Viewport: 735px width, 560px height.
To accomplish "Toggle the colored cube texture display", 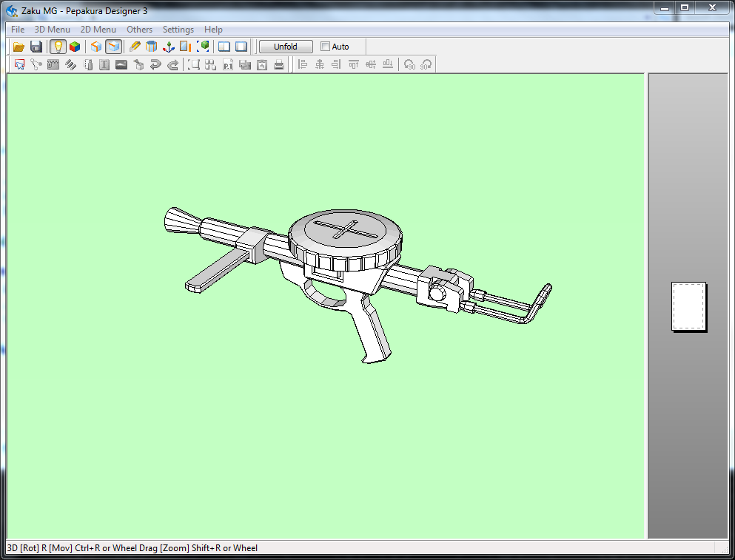I will tap(75, 47).
